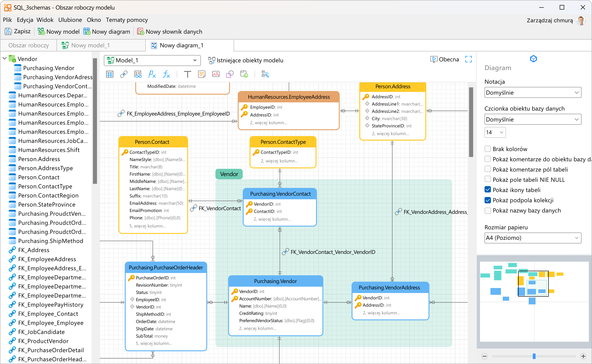Click the Nowy diagram button

(107, 32)
